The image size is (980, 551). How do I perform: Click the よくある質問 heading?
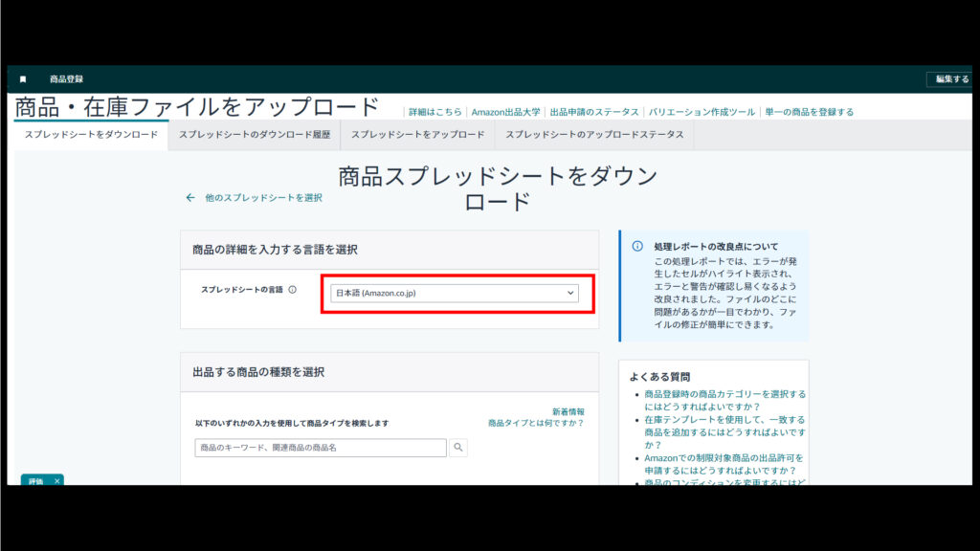[659, 377]
